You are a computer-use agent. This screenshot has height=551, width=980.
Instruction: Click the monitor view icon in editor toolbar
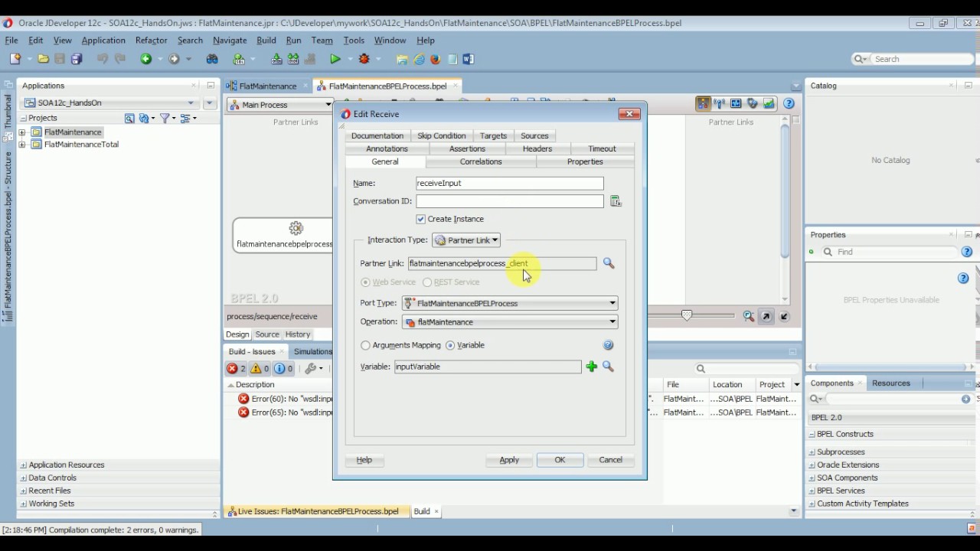click(736, 104)
